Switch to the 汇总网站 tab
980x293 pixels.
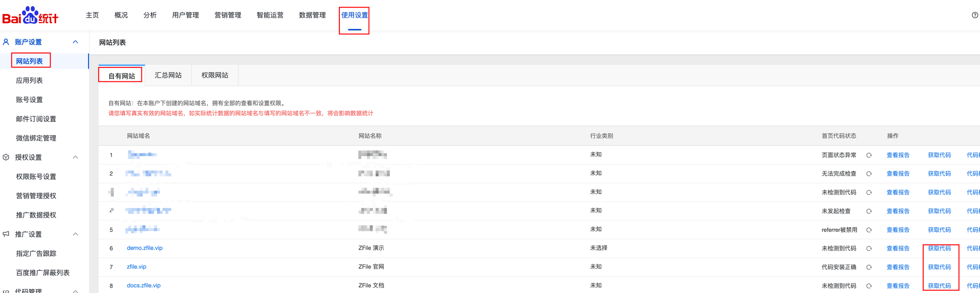click(x=168, y=76)
